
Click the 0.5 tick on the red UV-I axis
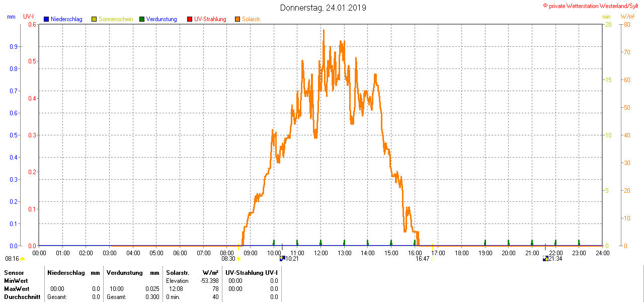point(33,61)
